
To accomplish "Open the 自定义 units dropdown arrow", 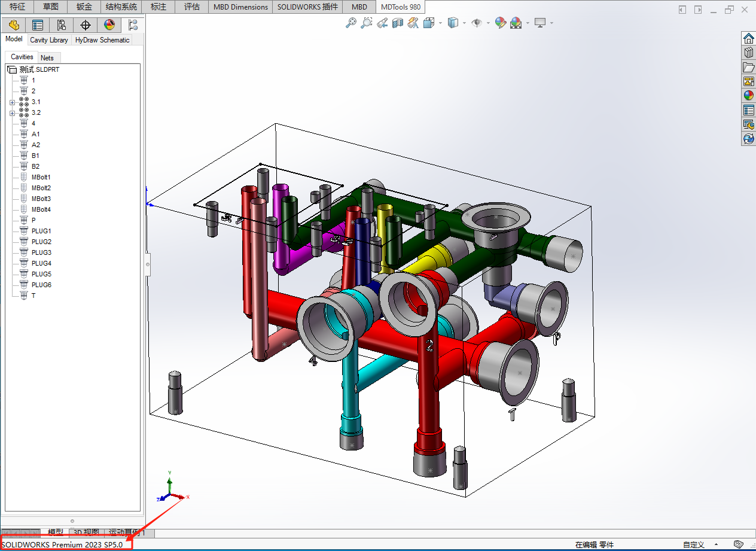I will click(717, 544).
